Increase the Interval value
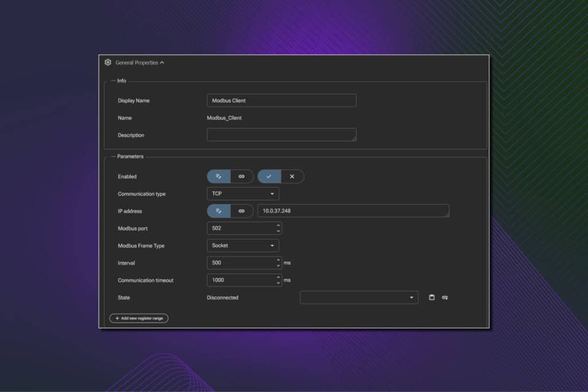Viewport: 588px width, 392px height. tap(278, 260)
